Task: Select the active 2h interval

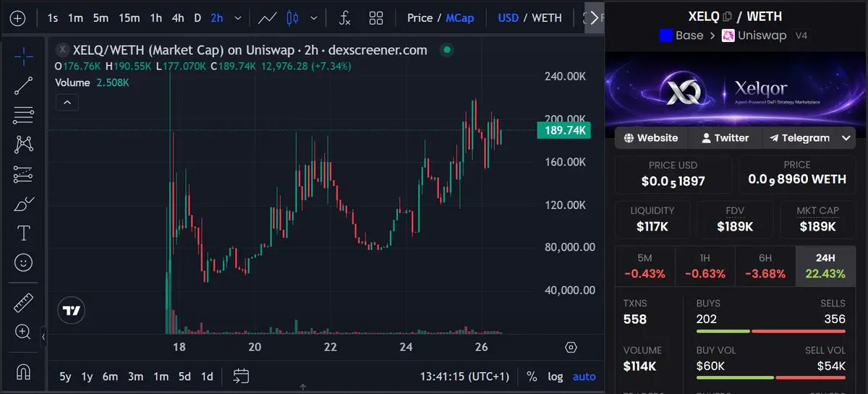Action: tap(217, 18)
